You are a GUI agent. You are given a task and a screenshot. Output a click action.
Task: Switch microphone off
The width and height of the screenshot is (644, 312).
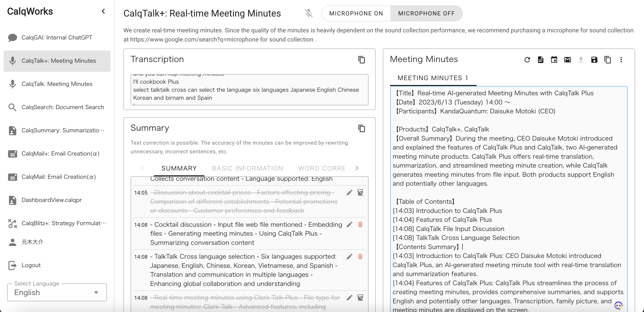426,13
